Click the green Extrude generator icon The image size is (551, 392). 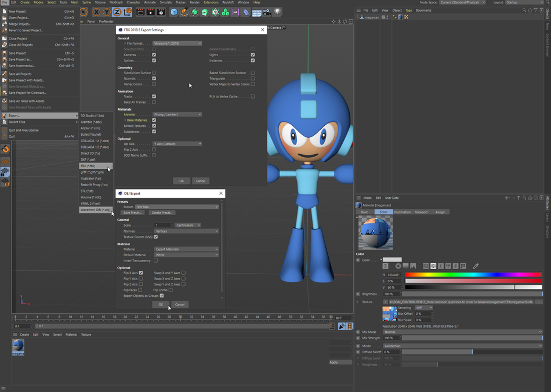205,12
